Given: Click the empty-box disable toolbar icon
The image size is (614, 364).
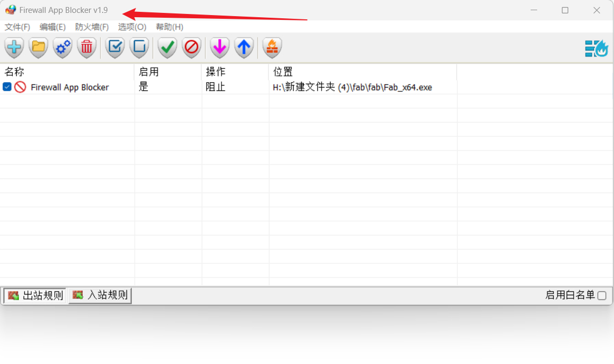Looking at the screenshot, I should 139,47.
